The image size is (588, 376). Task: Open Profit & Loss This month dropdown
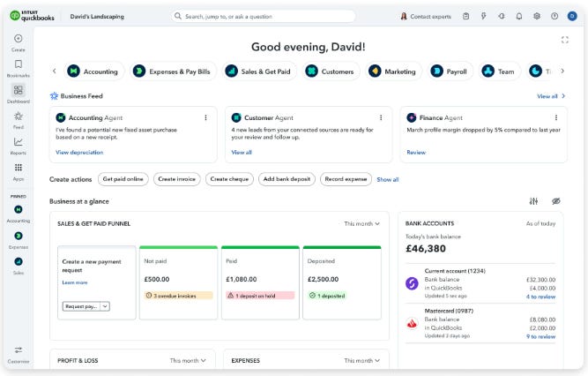click(x=188, y=361)
